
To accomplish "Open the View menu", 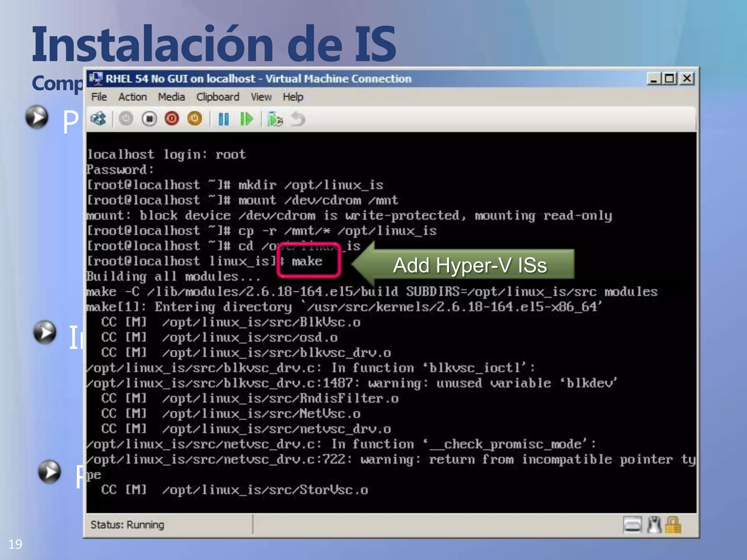I will pos(261,97).
